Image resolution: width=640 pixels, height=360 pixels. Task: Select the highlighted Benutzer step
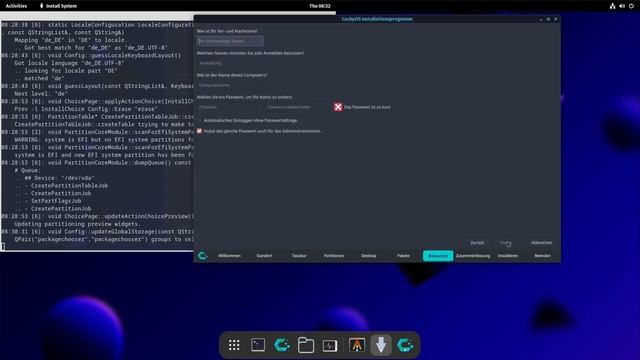pyautogui.click(x=438, y=256)
